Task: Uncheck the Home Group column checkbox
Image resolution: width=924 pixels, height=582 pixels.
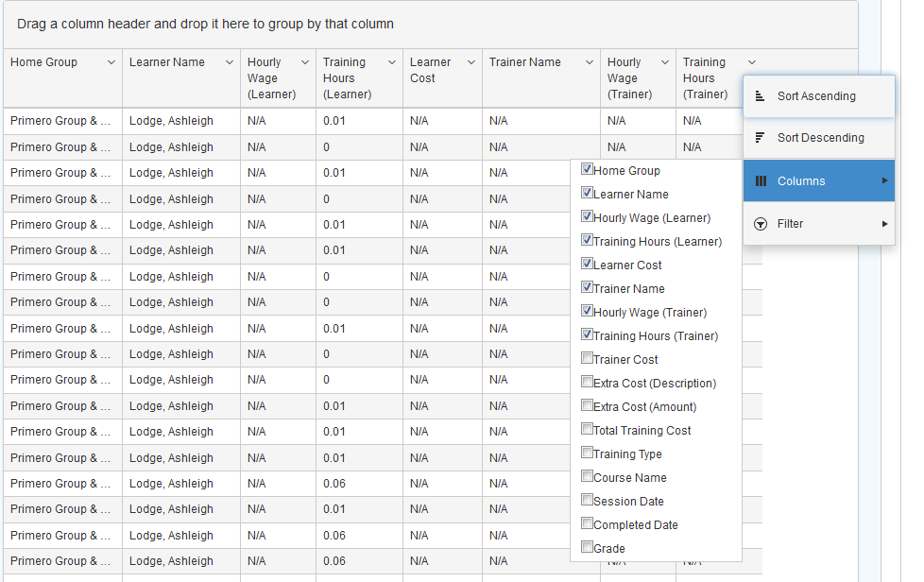Action: pos(588,170)
